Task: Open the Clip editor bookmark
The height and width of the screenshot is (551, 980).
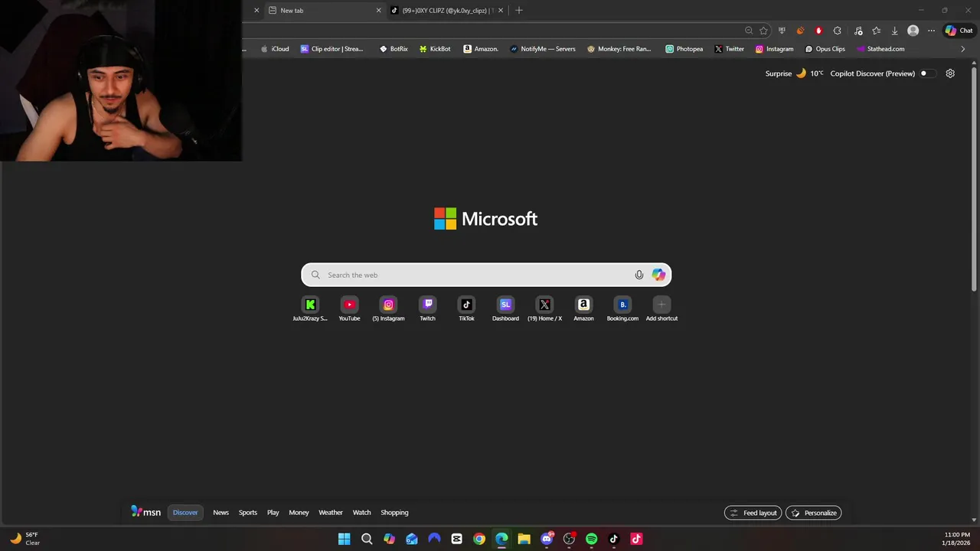Action: click(332, 49)
